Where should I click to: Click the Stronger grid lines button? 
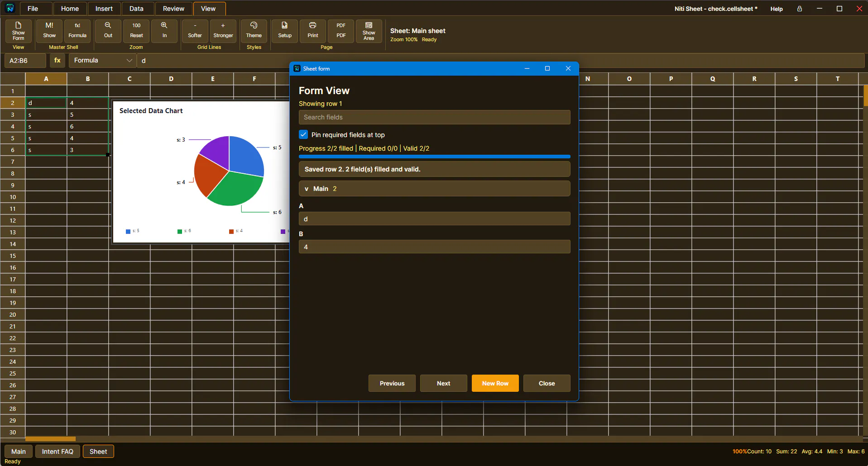[223, 31]
